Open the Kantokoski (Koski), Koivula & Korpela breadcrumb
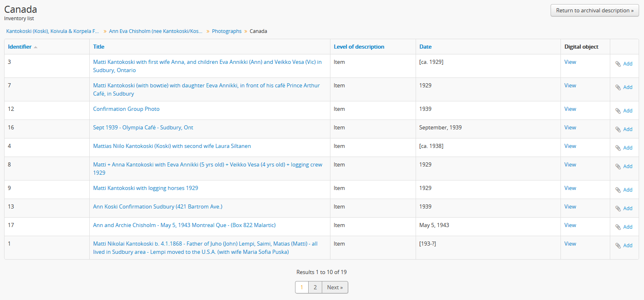 [x=53, y=31]
